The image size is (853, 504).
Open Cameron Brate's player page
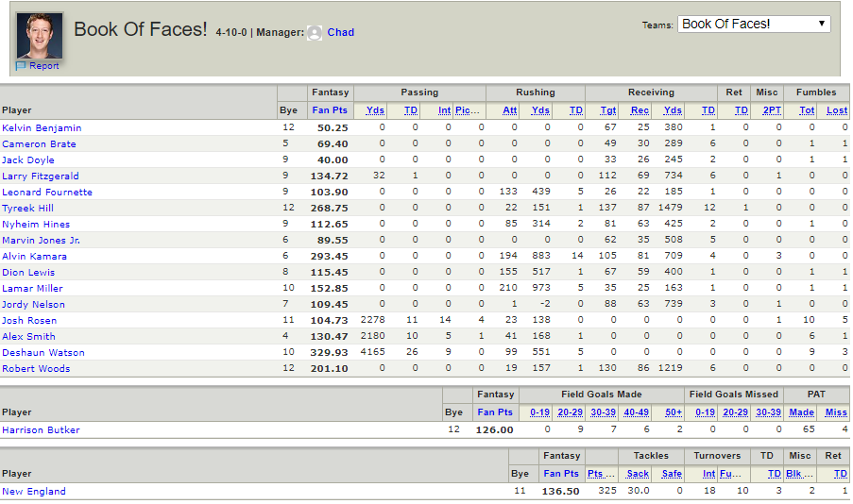[x=39, y=144]
